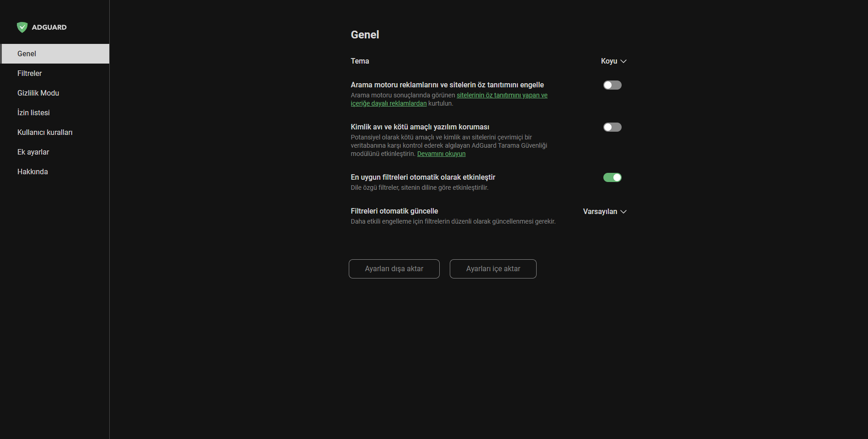Click the Genel page heading
Viewport: 868px width, 439px height.
click(365, 35)
